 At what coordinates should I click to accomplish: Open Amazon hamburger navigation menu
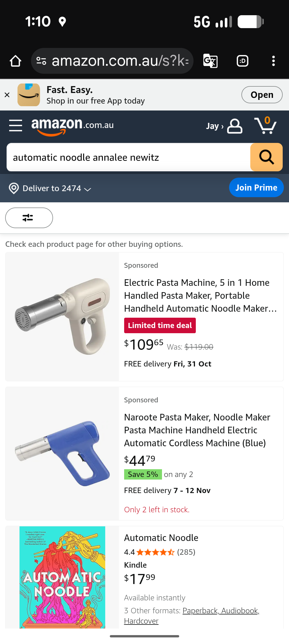tap(15, 126)
